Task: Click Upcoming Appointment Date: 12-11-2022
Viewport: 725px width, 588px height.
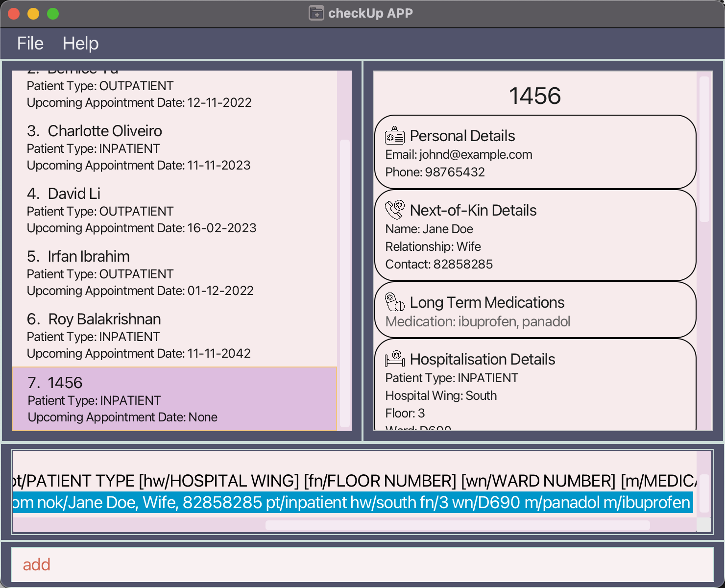Action: click(139, 102)
